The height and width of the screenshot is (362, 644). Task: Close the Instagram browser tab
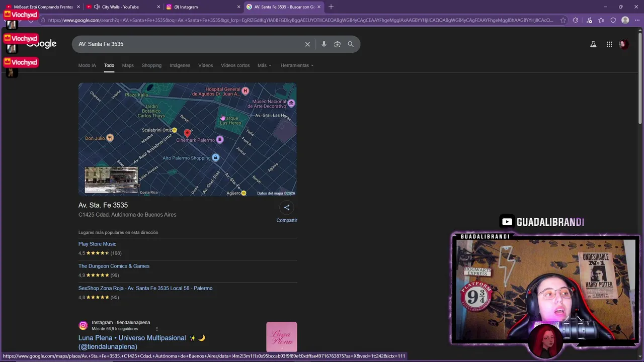click(238, 7)
